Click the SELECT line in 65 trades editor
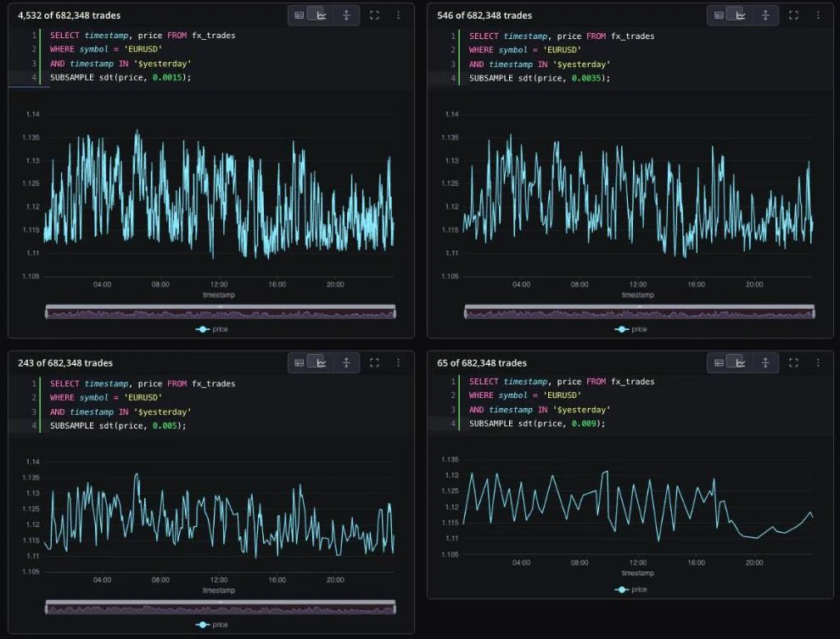 (562, 382)
